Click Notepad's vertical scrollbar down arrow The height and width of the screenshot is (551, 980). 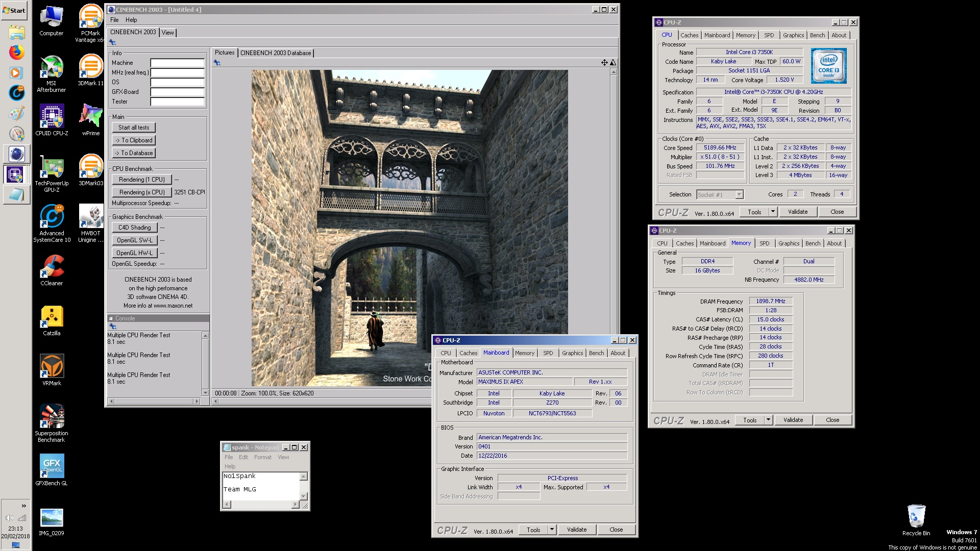(304, 496)
